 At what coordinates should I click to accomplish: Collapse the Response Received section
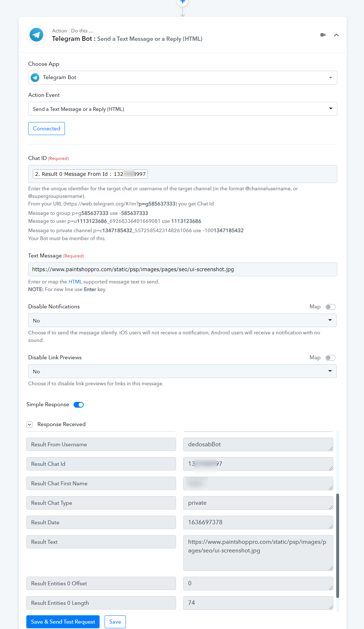click(x=30, y=425)
